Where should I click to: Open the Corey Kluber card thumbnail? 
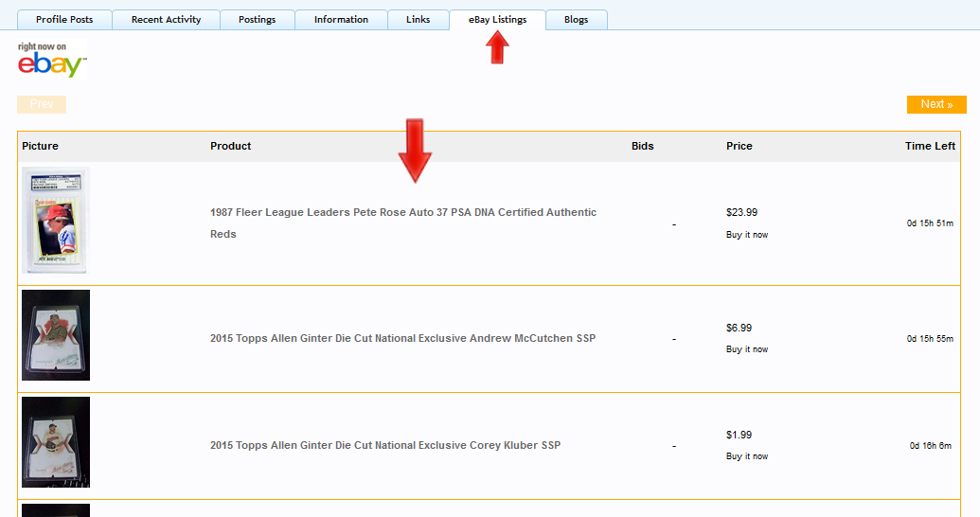(x=56, y=442)
